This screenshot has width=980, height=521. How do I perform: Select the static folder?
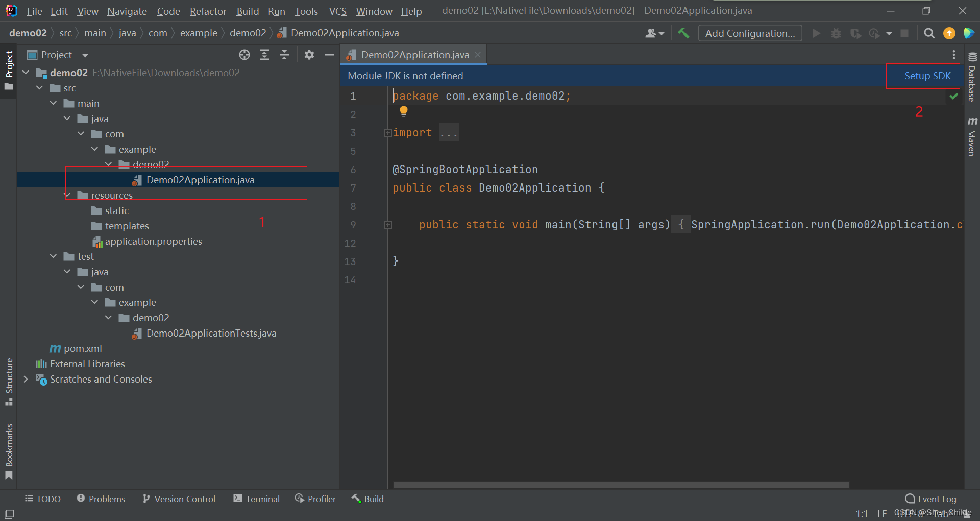coord(116,210)
